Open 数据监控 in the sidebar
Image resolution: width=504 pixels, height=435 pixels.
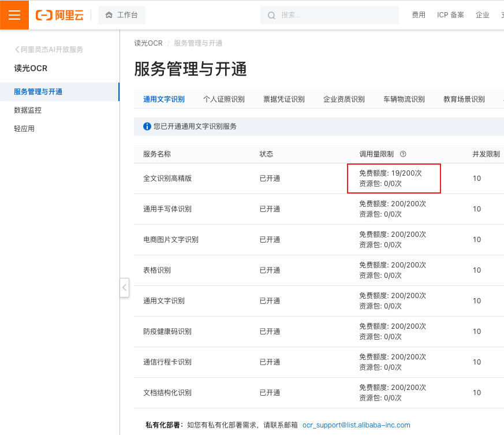point(28,110)
